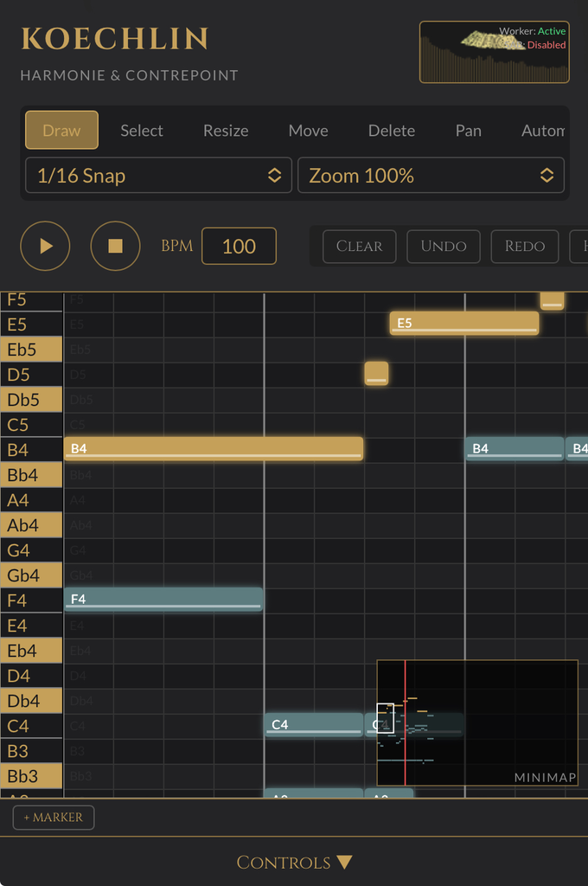
Task: Expand the Controls panel
Action: (294, 863)
